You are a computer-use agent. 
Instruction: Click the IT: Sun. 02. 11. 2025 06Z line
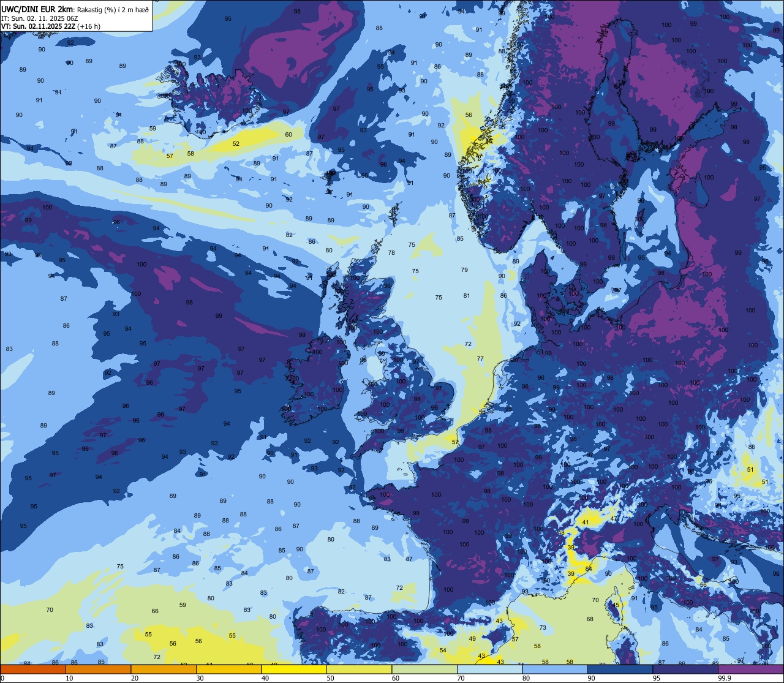[x=39, y=18]
